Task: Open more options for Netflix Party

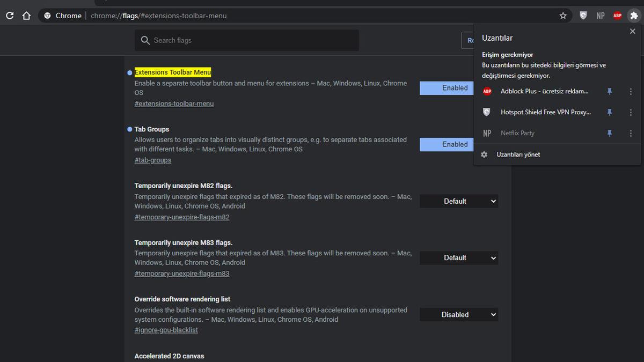Action: coord(631,133)
